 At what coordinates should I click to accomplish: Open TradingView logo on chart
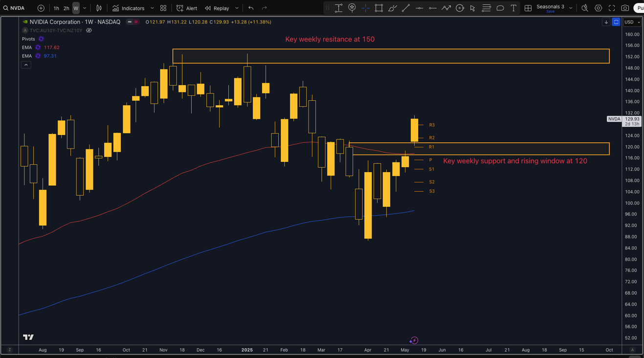pos(28,337)
